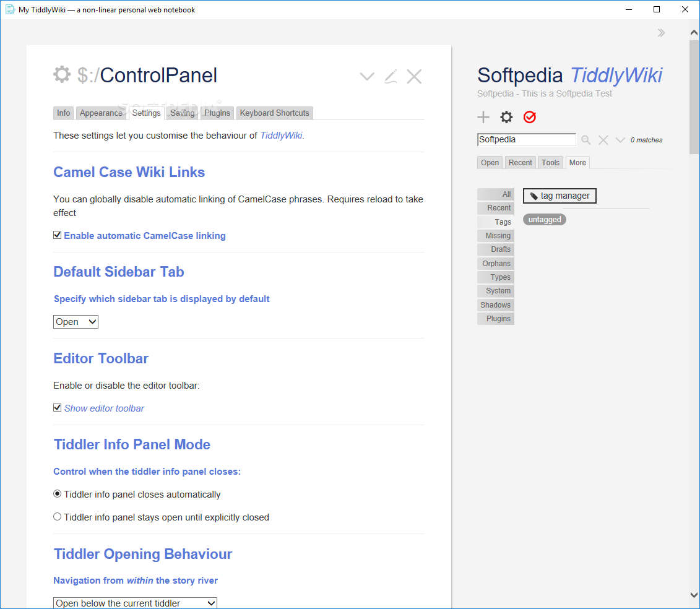Open the default sidebar tab dropdown
700x609 pixels.
point(76,322)
